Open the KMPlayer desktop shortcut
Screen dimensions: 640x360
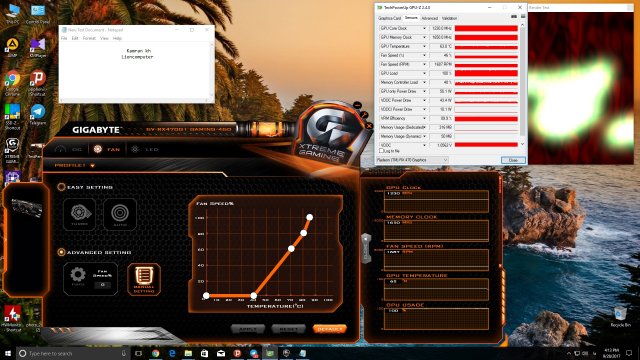pyautogui.click(x=38, y=48)
